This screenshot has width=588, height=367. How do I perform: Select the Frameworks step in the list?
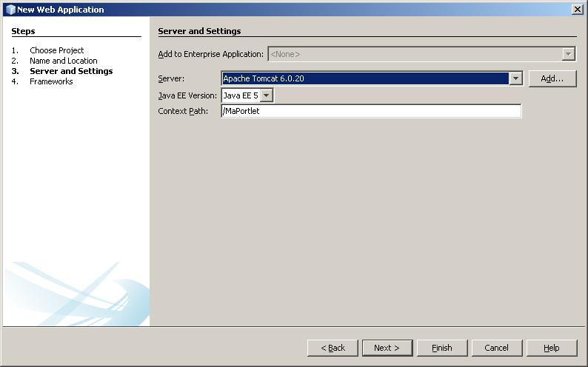click(x=51, y=81)
